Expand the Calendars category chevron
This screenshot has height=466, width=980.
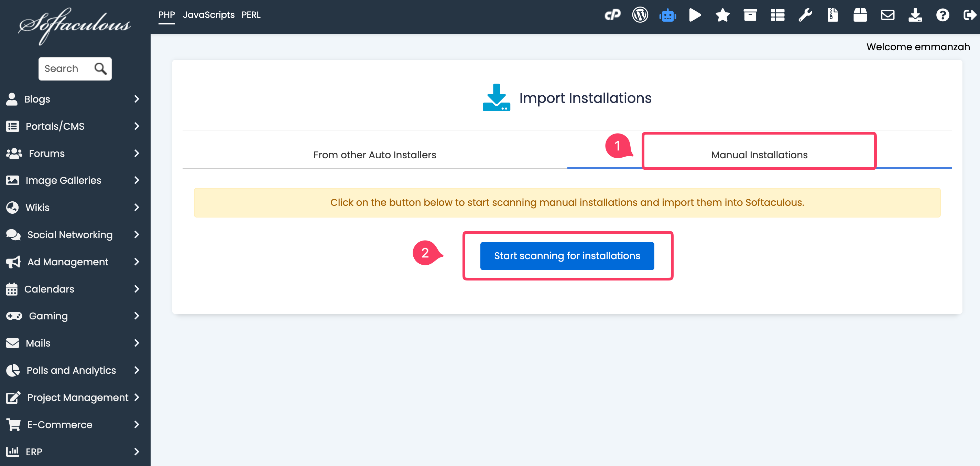point(137,289)
